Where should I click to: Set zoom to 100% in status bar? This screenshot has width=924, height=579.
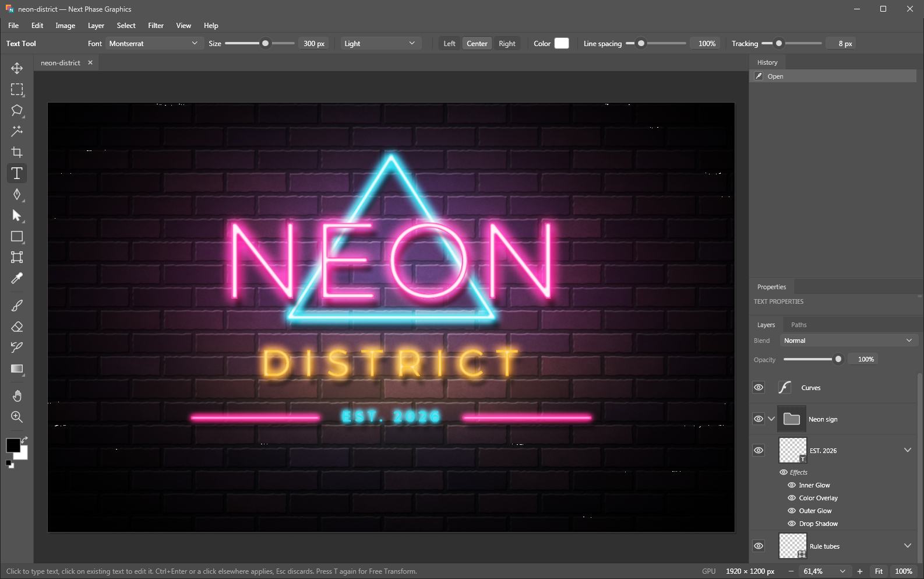(904, 571)
